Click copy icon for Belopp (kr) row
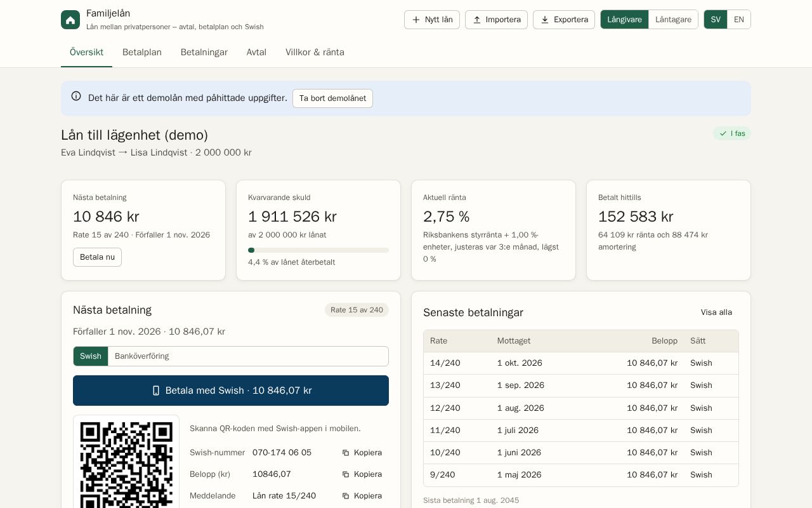This screenshot has height=508, width=812. point(346,474)
